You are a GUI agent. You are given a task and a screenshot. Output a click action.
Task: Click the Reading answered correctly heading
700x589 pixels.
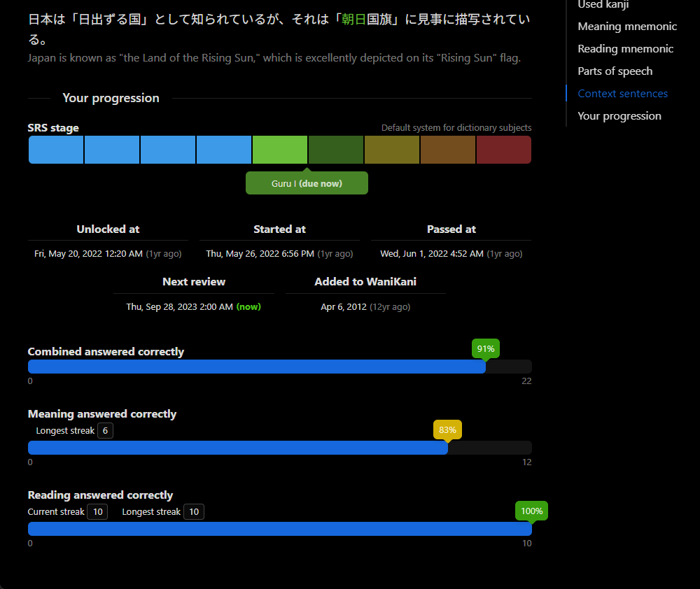tap(100, 495)
